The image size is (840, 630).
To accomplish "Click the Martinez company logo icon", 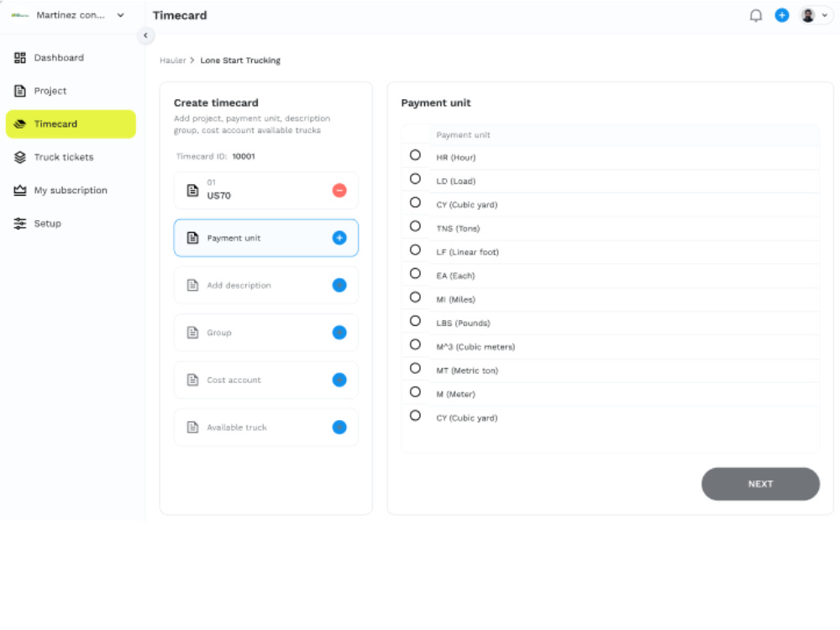I will pos(20,15).
